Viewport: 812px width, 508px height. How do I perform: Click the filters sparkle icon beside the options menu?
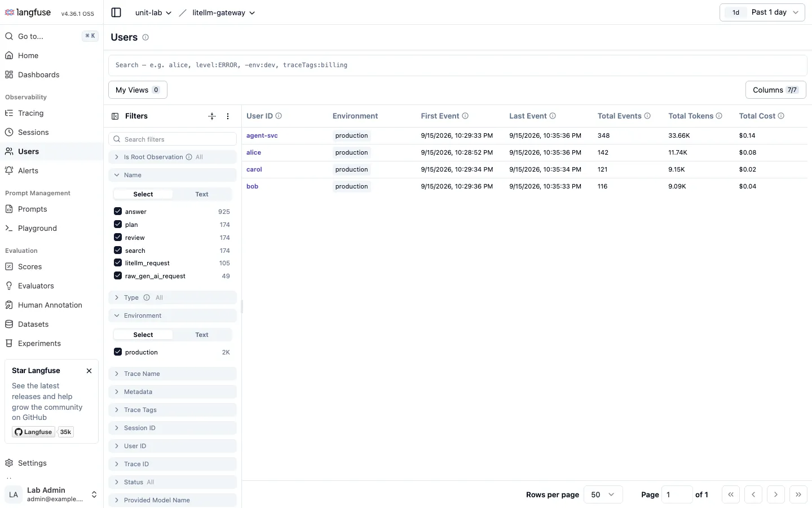click(212, 116)
